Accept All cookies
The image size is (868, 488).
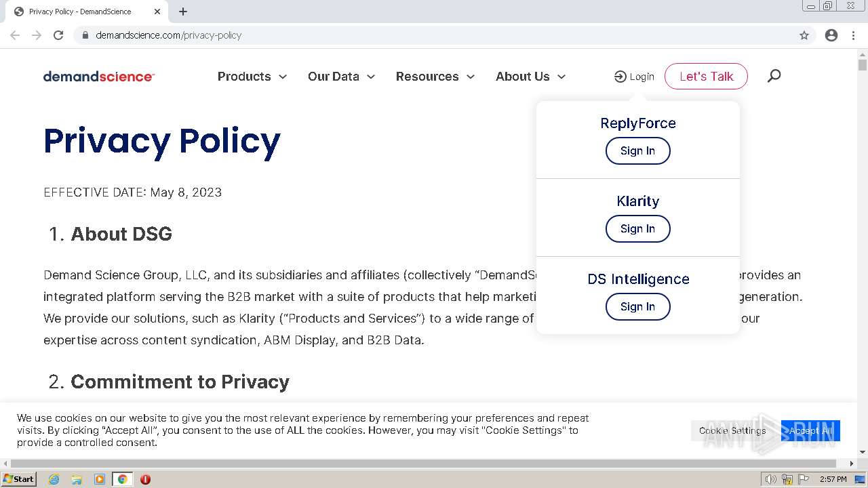(810, 430)
